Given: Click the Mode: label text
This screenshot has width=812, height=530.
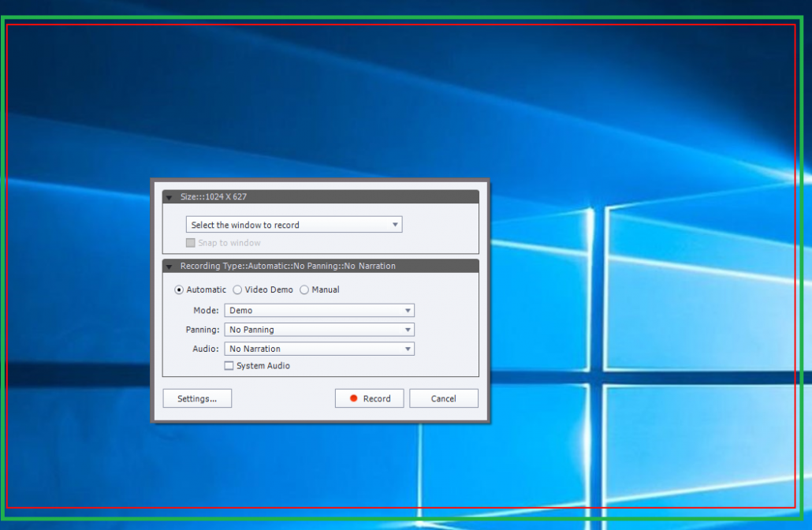Looking at the screenshot, I should pyautogui.click(x=206, y=311).
